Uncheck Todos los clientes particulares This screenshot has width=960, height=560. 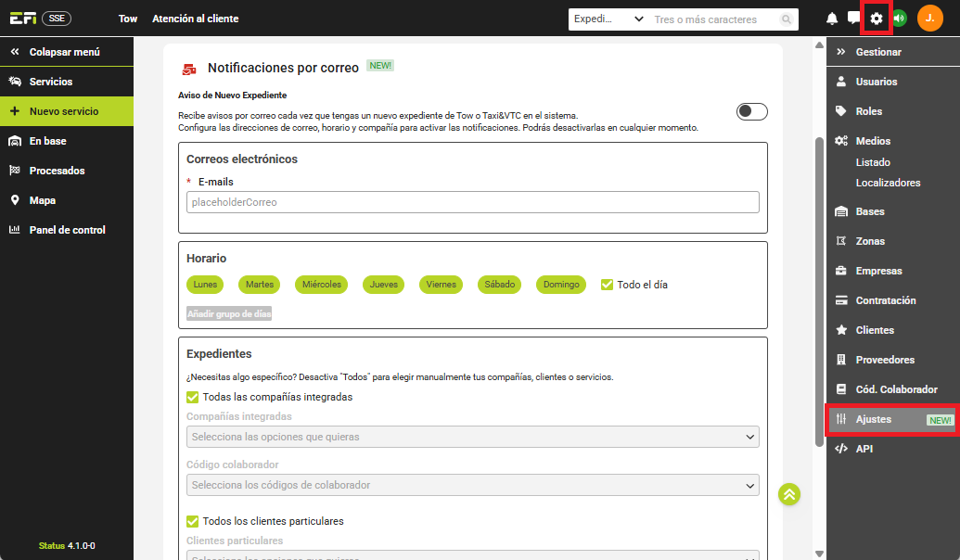tap(193, 521)
